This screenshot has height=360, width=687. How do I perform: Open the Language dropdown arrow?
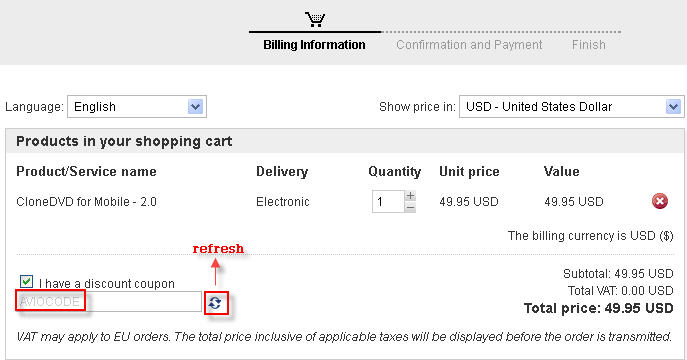pos(195,106)
